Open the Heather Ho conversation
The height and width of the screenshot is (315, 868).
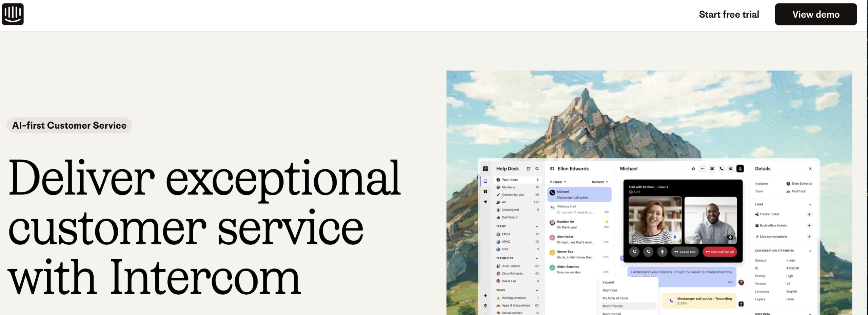coord(579,224)
